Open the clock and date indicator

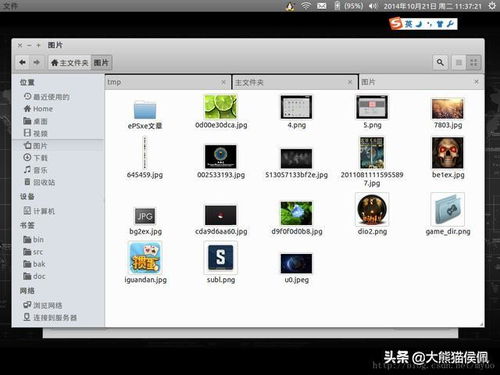click(432, 6)
